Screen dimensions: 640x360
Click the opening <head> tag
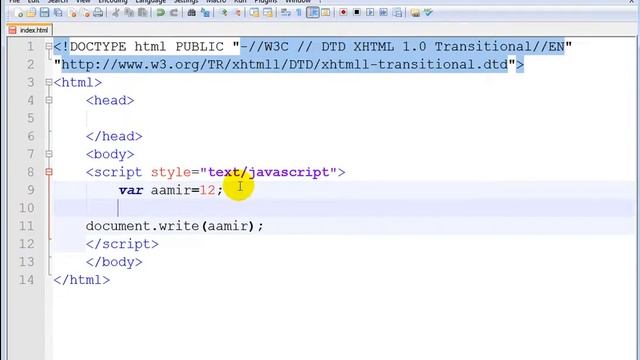click(x=110, y=100)
